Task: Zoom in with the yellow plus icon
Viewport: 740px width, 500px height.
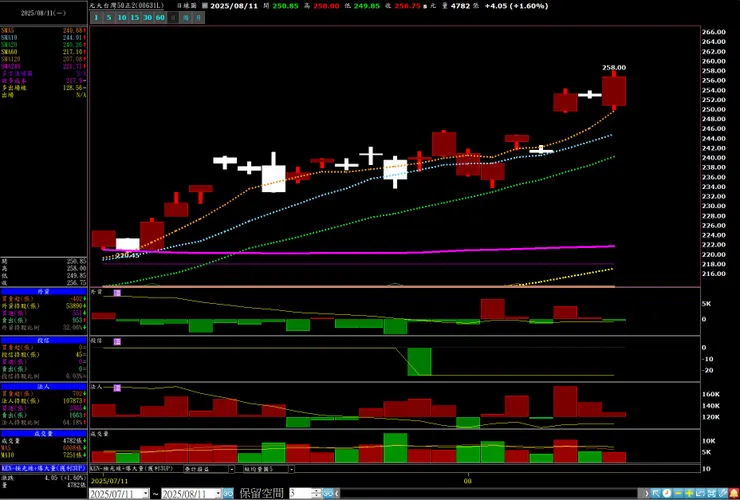Action: click(689, 493)
